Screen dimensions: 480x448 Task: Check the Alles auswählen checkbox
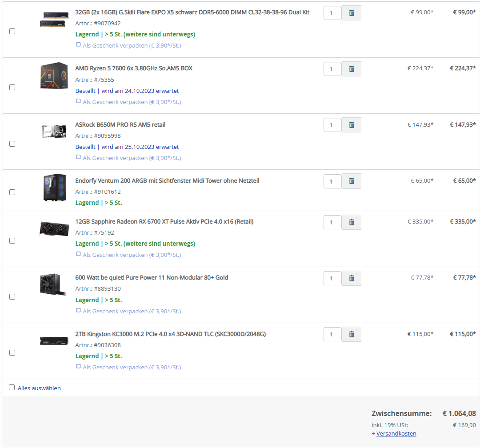coord(12,387)
